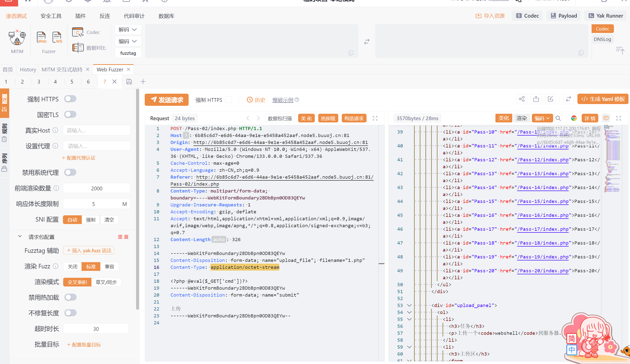The image size is (630, 364).
Task: Enable the 国密TLS toggle
Action: (70, 114)
